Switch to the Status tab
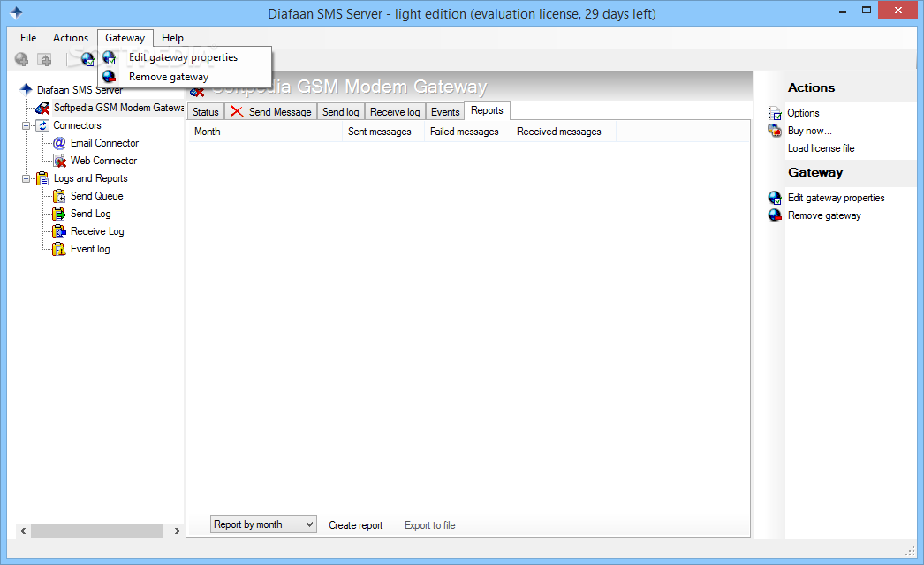This screenshot has height=565, width=924. point(206,112)
